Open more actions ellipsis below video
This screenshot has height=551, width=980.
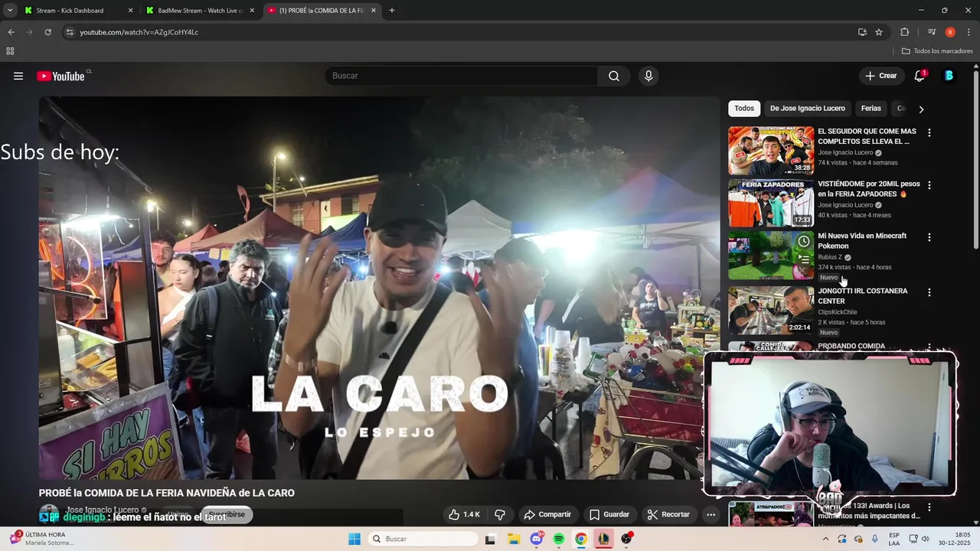710,514
